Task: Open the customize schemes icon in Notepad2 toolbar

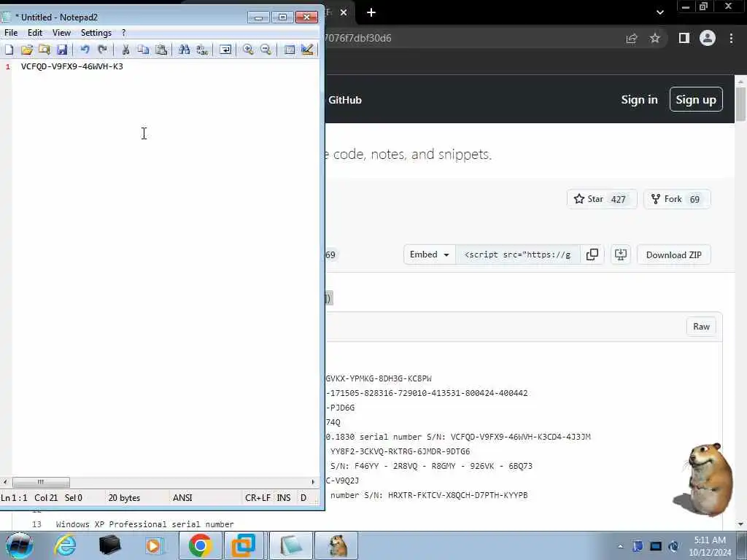Action: pyautogui.click(x=307, y=50)
